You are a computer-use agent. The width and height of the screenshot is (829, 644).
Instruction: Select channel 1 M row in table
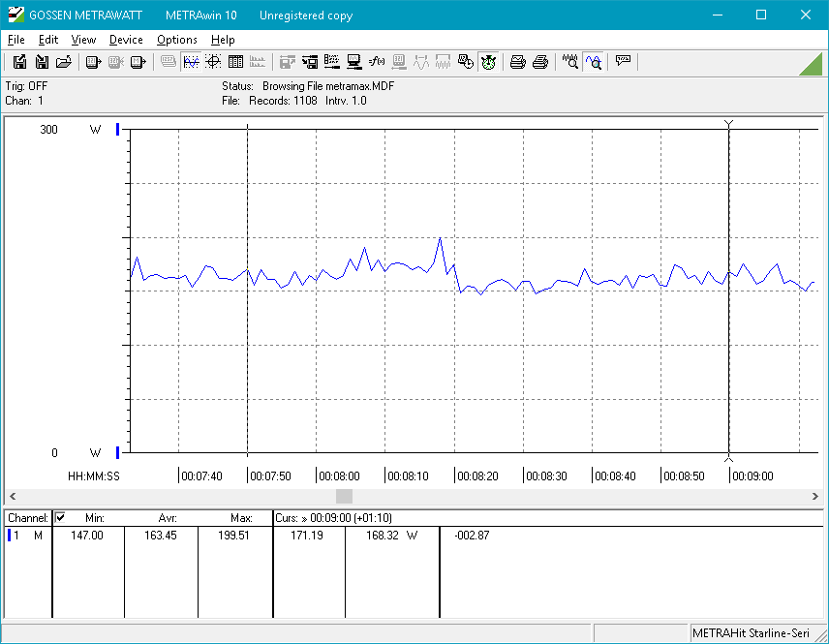pyautogui.click(x=27, y=536)
